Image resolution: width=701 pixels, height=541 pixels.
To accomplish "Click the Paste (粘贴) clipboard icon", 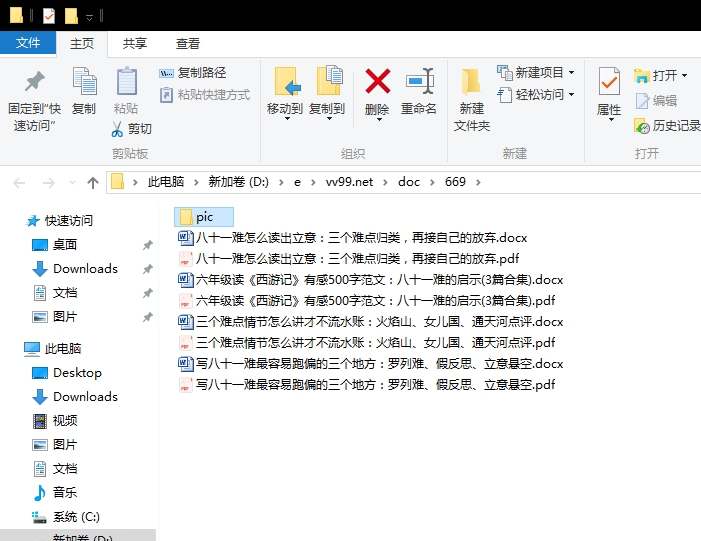I will click(x=127, y=81).
